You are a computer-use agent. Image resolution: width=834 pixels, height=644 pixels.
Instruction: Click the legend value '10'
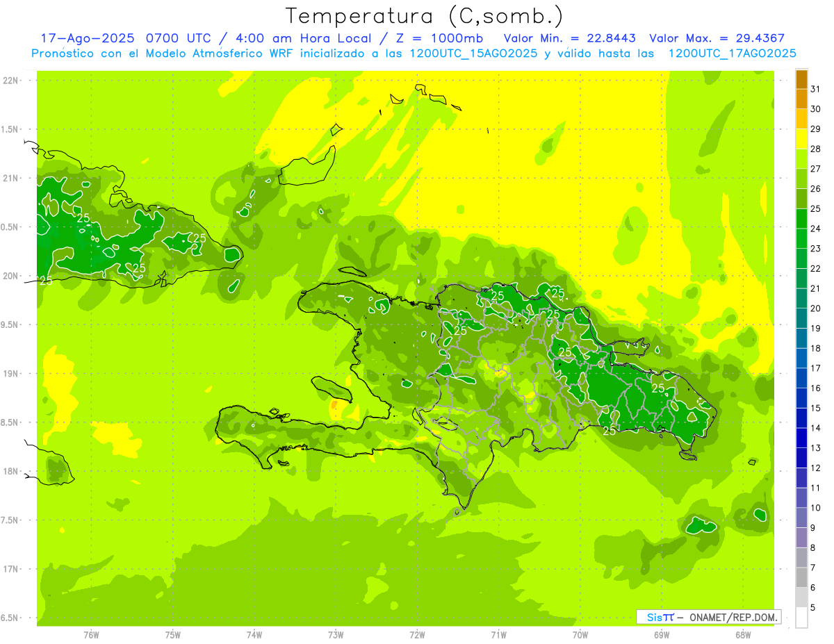pos(816,508)
